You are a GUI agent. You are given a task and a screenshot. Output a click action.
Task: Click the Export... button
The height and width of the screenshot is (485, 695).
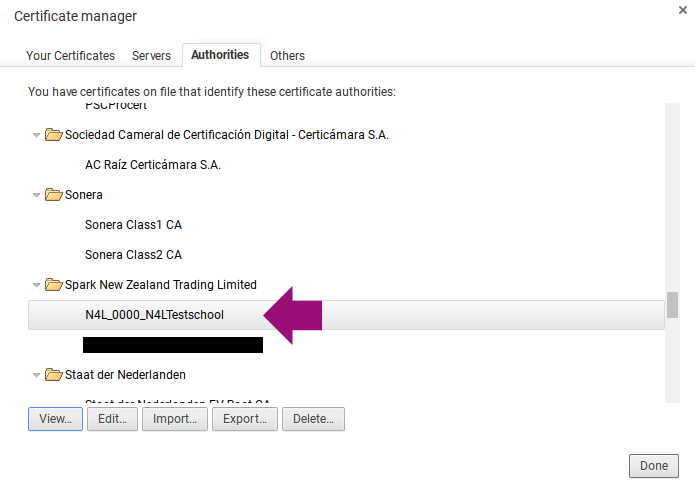[x=244, y=419]
